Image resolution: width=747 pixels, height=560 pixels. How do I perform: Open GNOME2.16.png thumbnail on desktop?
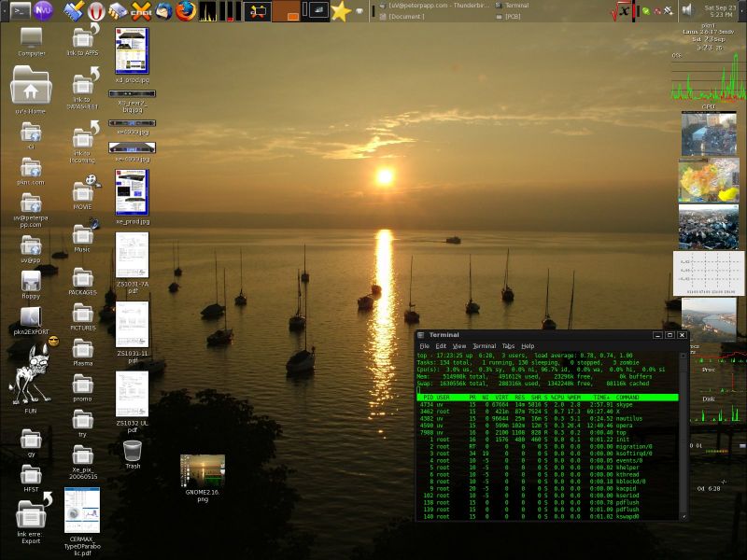click(x=203, y=470)
